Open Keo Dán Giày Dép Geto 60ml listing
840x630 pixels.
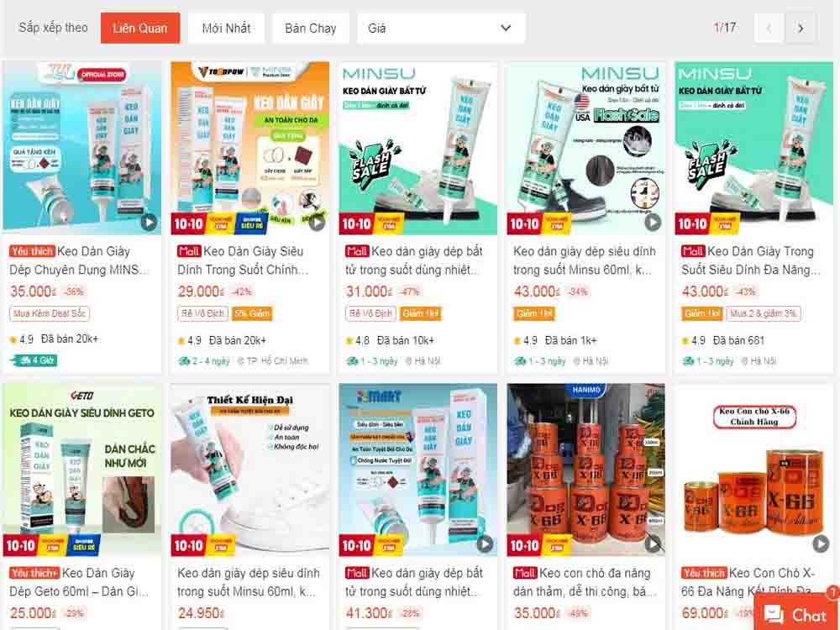point(79,582)
